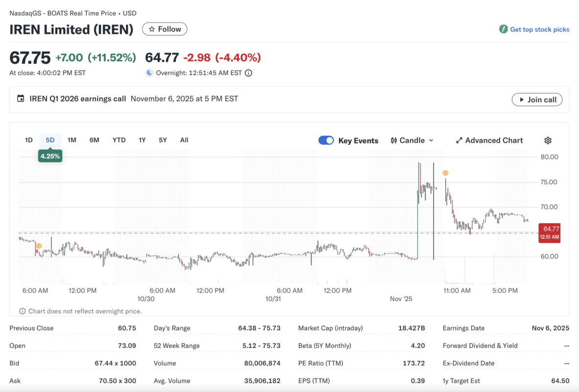
Task: Switch chart to YTD range
Action: [x=119, y=140]
